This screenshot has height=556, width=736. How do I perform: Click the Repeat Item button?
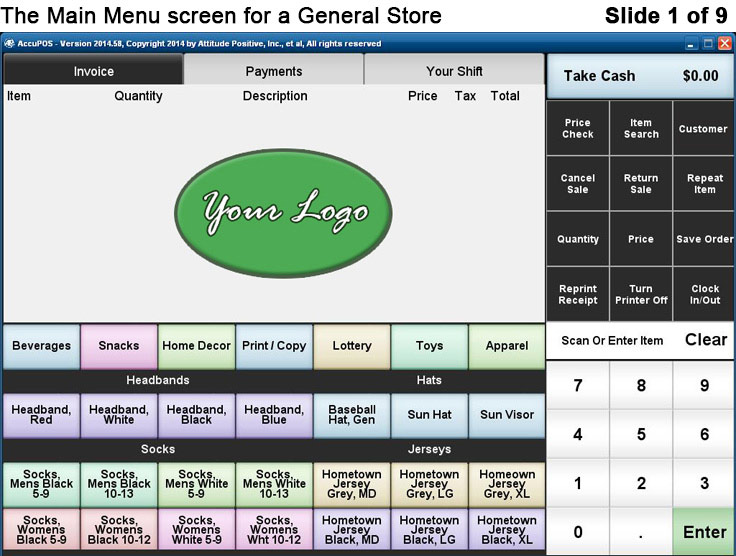(x=703, y=183)
